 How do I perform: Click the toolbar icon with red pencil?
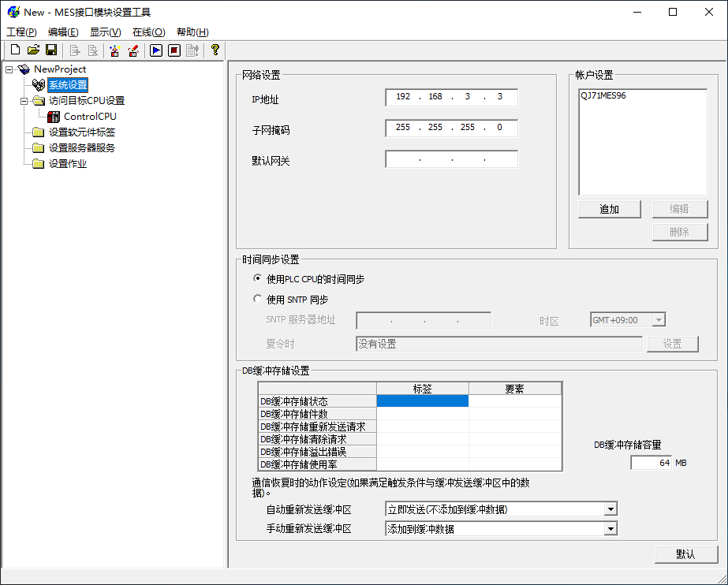point(133,50)
